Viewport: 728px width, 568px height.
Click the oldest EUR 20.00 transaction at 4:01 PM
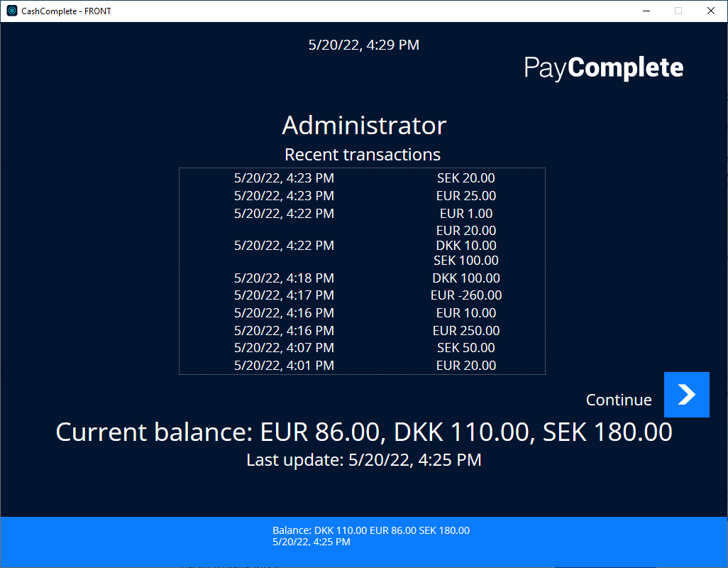tap(363, 365)
